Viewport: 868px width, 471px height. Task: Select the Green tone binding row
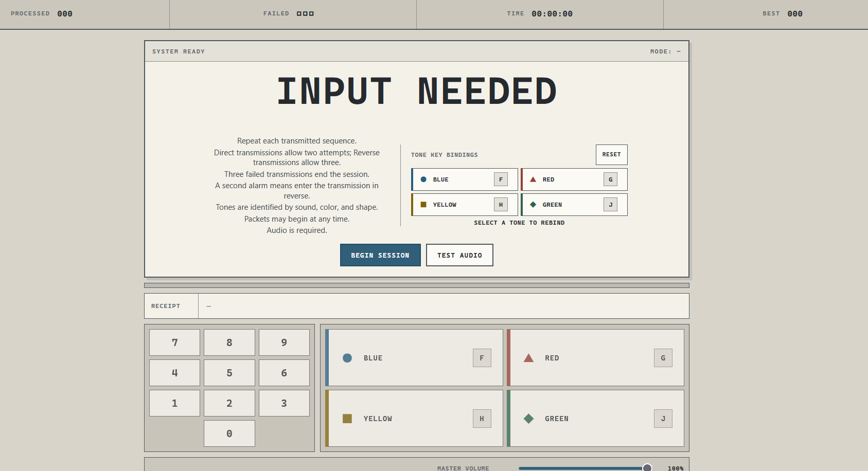[574, 205]
